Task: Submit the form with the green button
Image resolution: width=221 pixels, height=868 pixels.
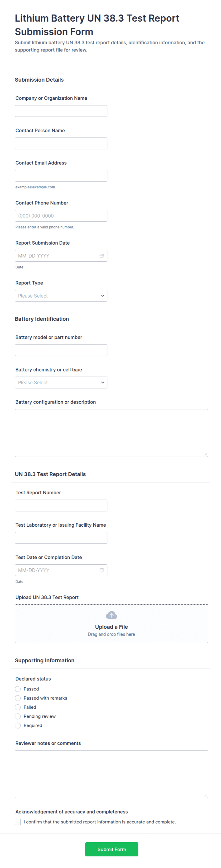Action: pos(112,849)
